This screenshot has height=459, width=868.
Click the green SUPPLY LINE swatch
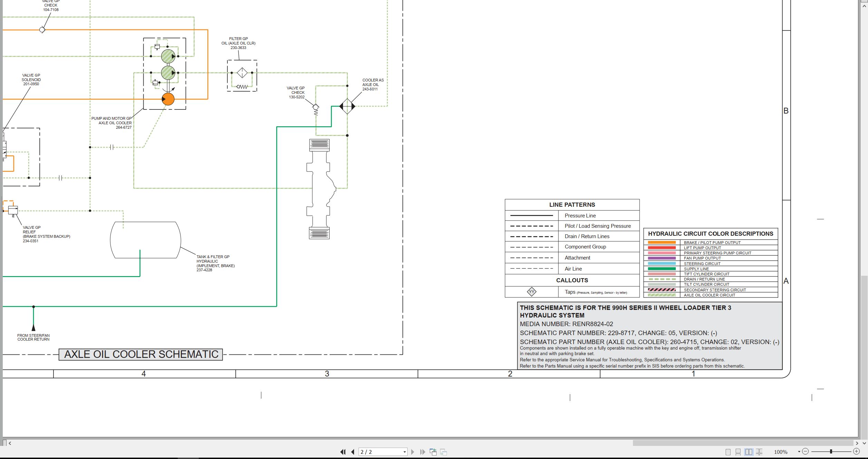tap(662, 269)
